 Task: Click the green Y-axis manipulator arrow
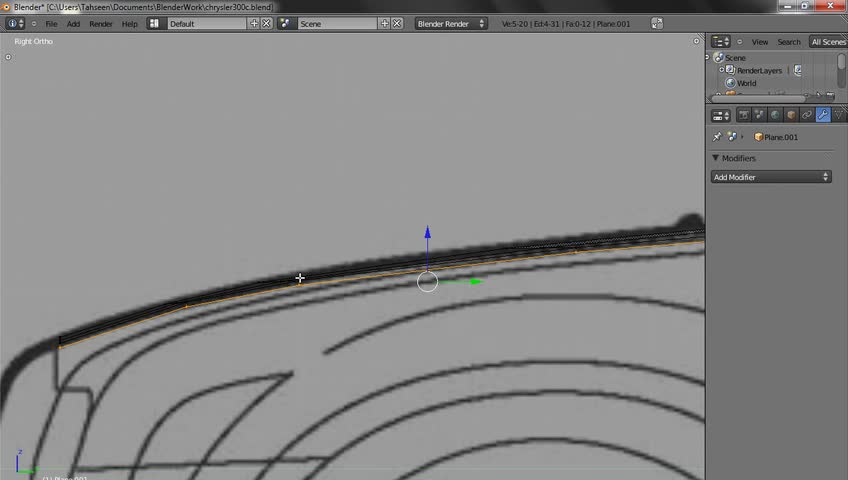coord(476,281)
